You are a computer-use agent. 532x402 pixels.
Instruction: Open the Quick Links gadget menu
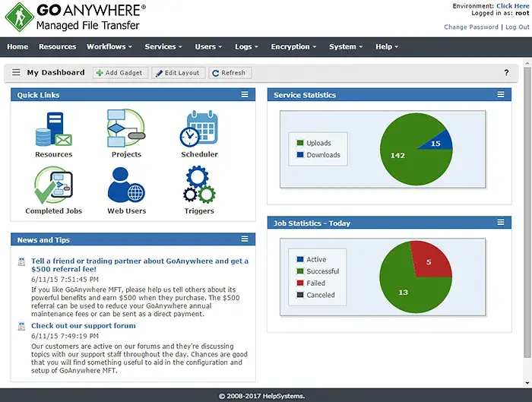[x=245, y=95]
